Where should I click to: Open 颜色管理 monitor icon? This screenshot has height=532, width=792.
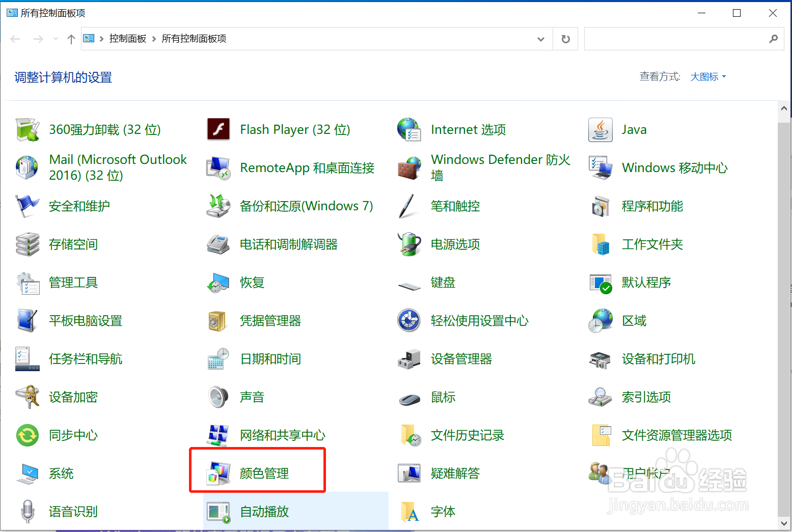click(x=219, y=473)
